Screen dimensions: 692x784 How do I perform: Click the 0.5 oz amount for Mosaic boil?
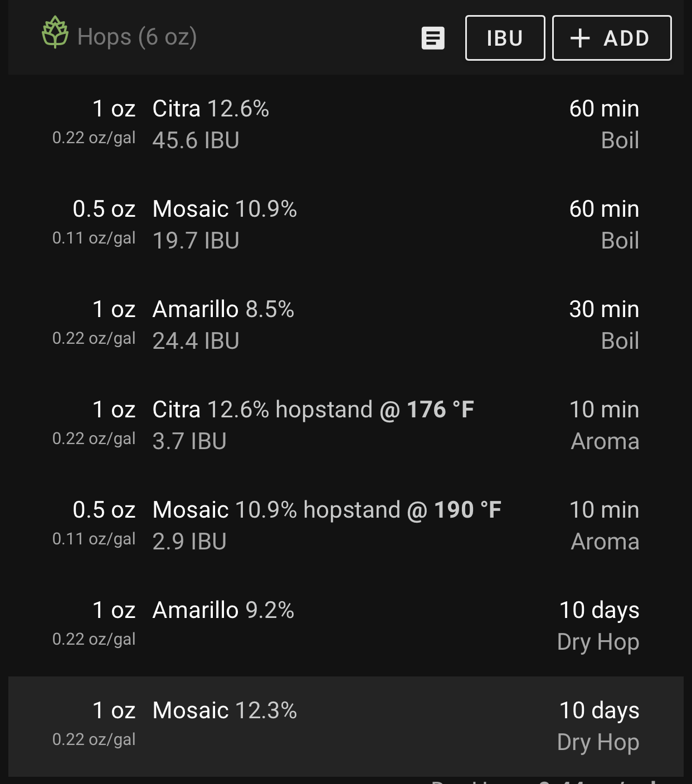click(x=104, y=209)
